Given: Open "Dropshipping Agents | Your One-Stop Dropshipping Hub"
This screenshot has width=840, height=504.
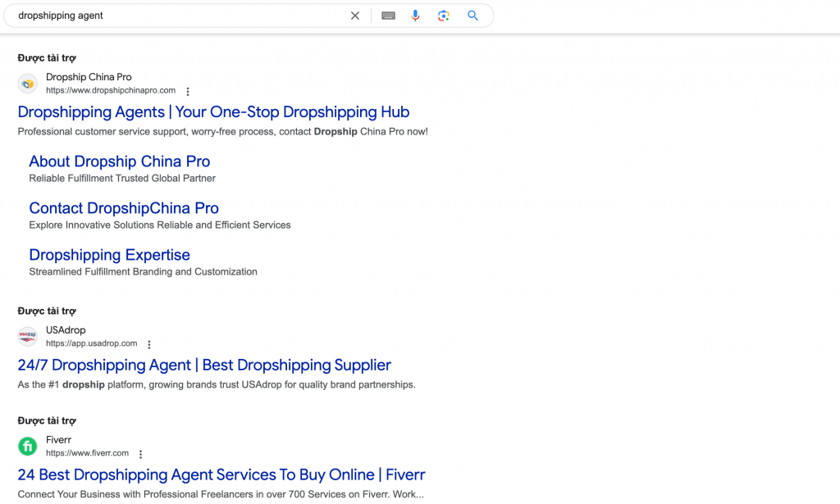Looking at the screenshot, I should [x=213, y=112].
